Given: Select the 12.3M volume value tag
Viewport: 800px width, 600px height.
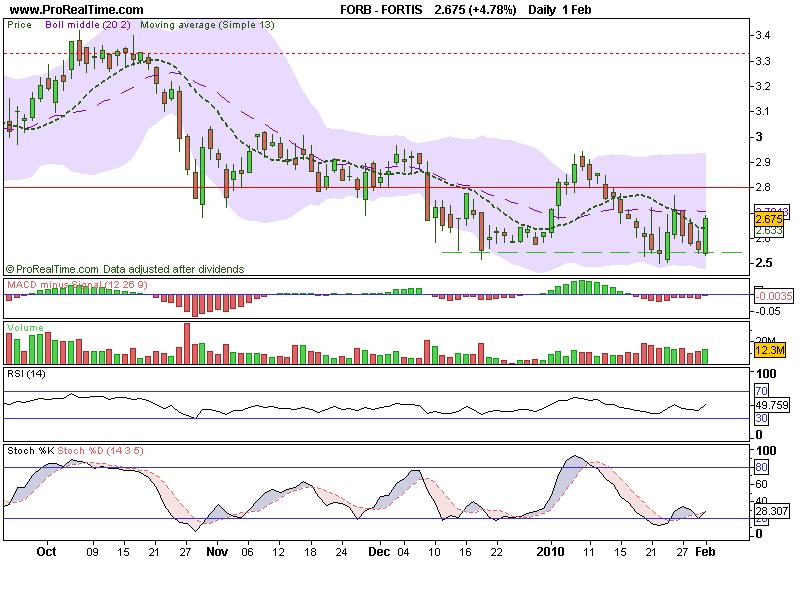Looking at the screenshot, I should 769,350.
